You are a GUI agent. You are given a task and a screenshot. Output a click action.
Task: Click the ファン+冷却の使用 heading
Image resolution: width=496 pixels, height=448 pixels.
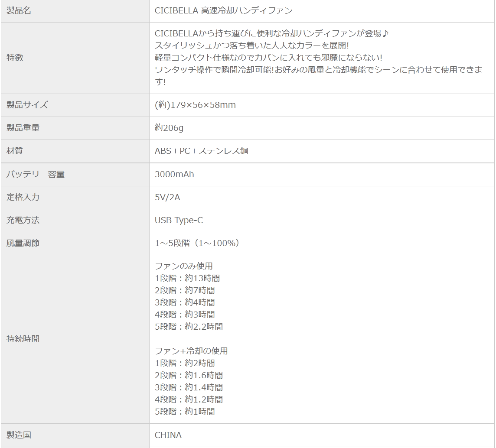(x=191, y=351)
